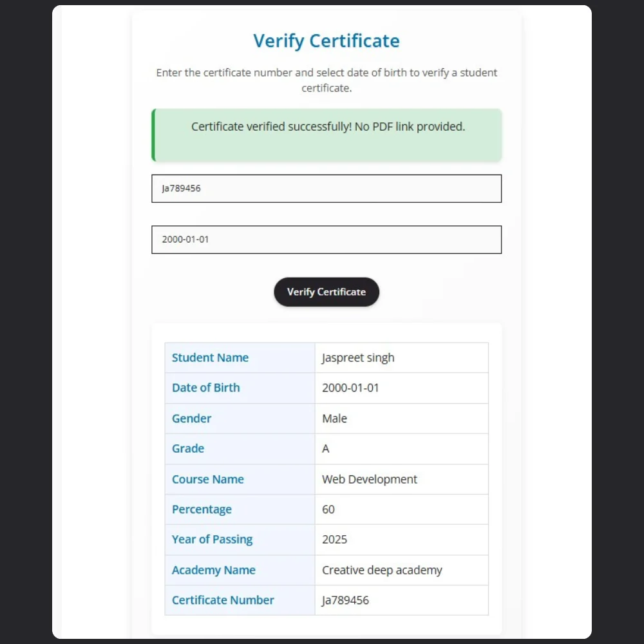Select the success message 'Certificate verified successfully'

(328, 126)
